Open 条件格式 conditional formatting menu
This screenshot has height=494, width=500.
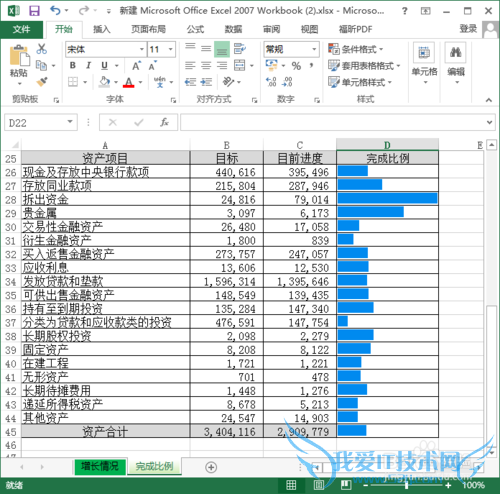click(x=355, y=49)
